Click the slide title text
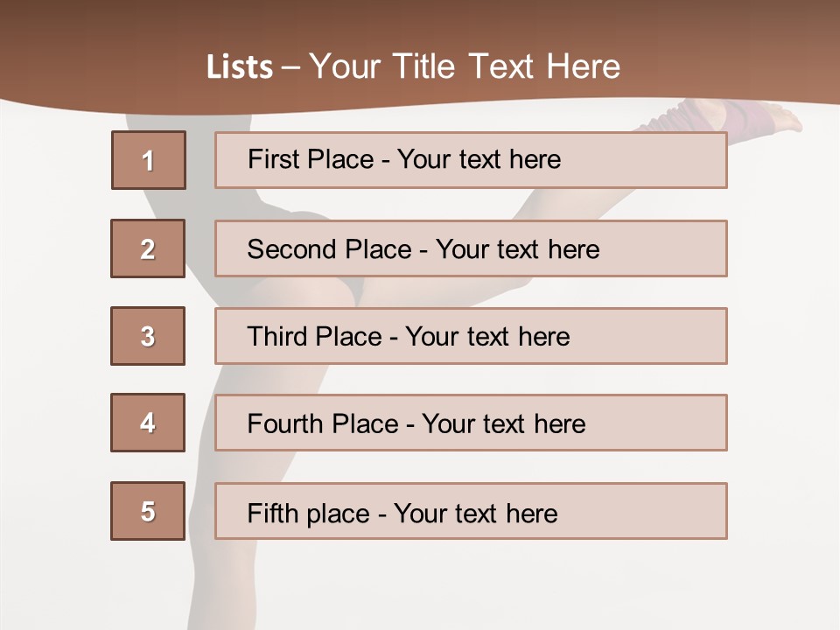The image size is (840, 630). point(413,66)
